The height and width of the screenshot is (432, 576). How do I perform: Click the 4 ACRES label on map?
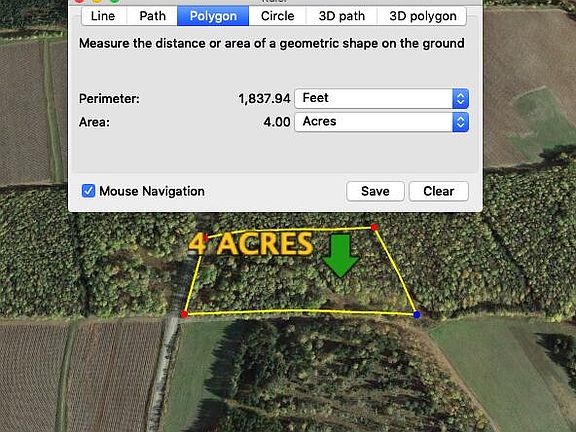251,244
